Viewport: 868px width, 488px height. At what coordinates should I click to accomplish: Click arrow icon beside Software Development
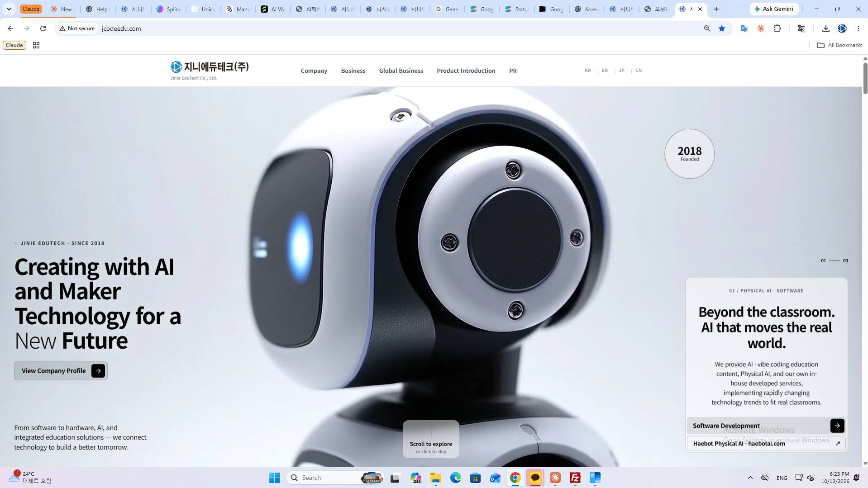coord(837,426)
